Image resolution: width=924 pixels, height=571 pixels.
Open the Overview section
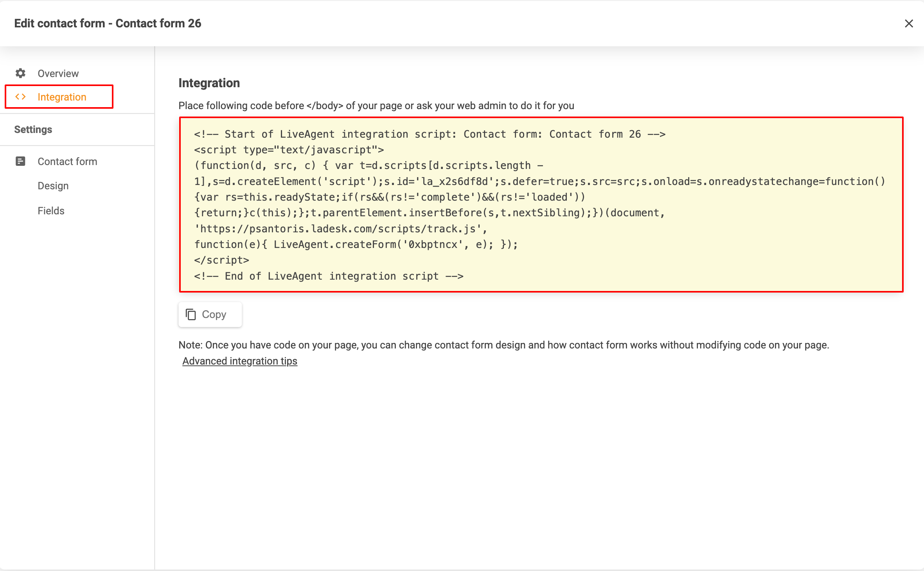pyautogui.click(x=58, y=74)
